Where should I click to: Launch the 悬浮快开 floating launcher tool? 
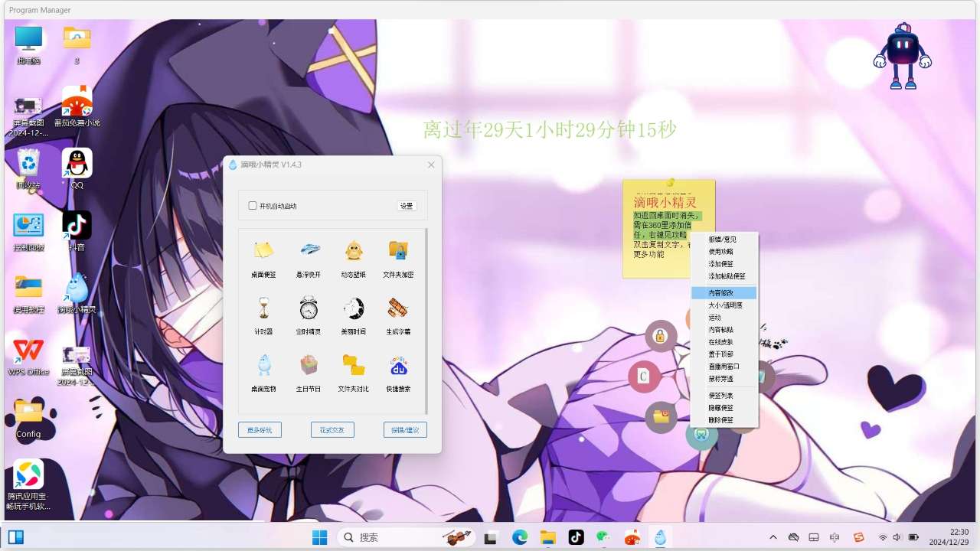309,257
